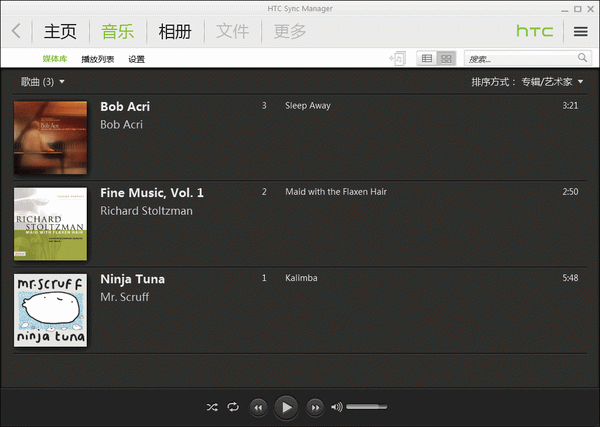Click the bold Bob Acri album title
Screen dimensions: 600x427
[x=125, y=106]
